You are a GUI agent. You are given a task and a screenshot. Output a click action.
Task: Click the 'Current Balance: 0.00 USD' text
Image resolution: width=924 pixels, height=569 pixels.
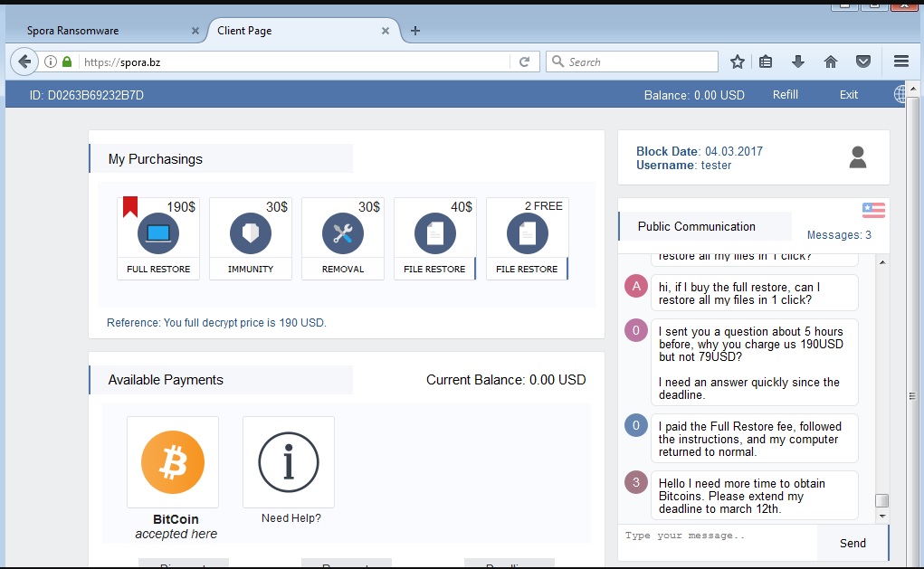point(506,380)
